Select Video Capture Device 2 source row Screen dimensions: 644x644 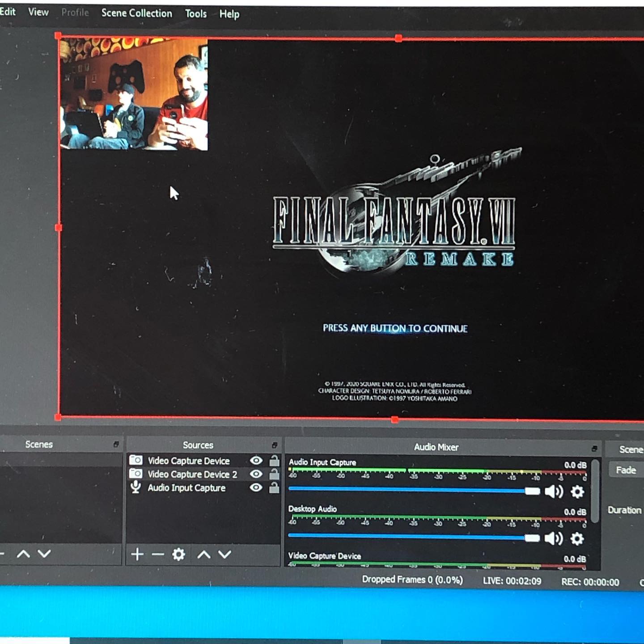(204, 474)
